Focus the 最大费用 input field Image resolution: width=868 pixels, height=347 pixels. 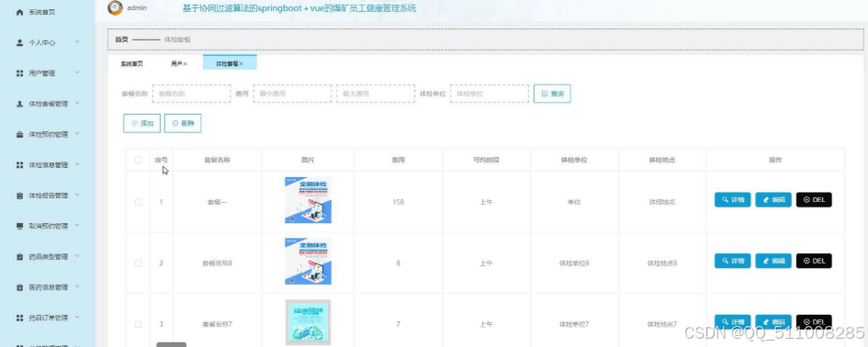(376, 94)
